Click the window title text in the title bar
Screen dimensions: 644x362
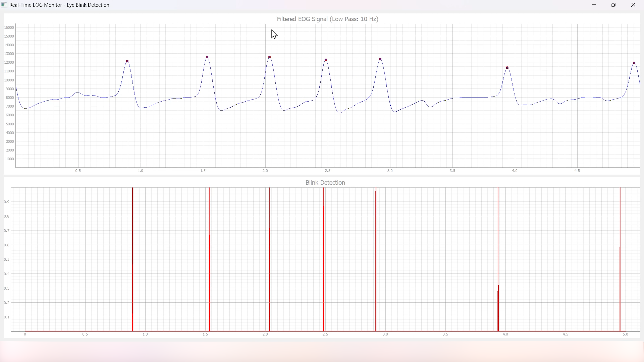coord(59,5)
